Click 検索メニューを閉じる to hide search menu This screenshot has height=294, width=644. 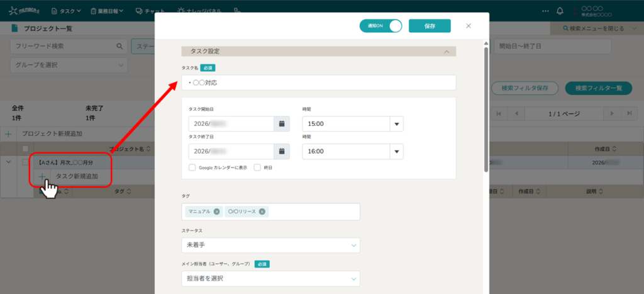click(x=597, y=28)
